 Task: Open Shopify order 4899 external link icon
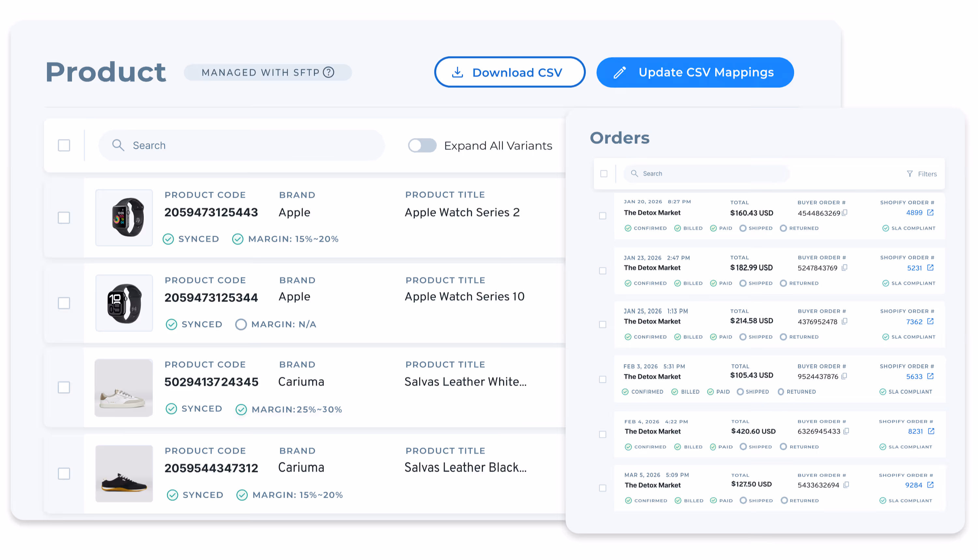930,213
